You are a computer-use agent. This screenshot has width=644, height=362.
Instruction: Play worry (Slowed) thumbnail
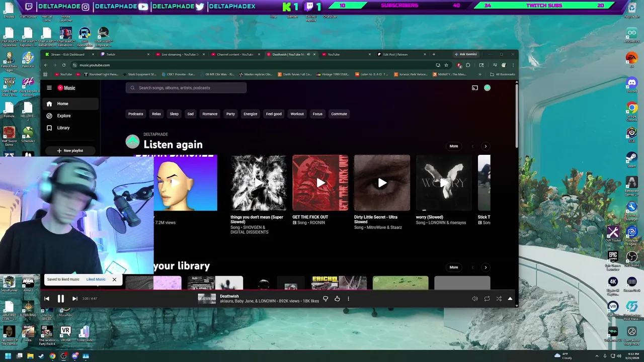pos(444,183)
